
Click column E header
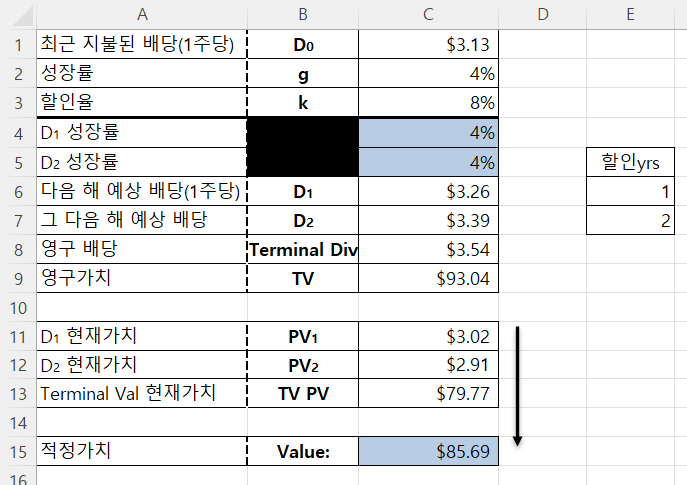pos(630,14)
